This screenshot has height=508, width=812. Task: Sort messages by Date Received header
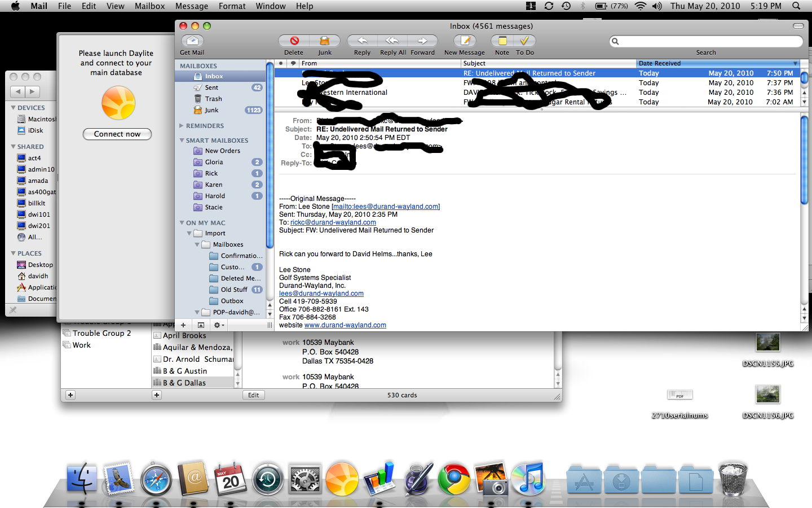718,63
